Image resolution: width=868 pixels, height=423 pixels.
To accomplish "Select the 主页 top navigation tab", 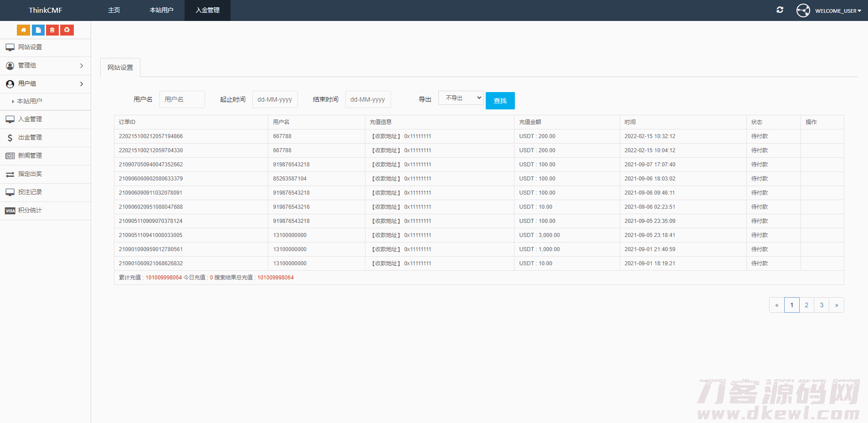I will 114,10.
